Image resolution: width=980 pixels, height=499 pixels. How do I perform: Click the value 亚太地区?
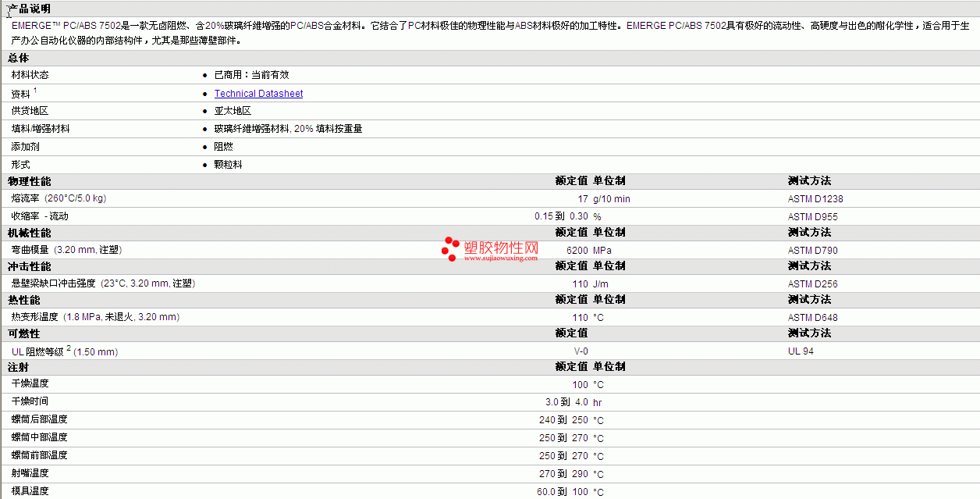coord(233,111)
